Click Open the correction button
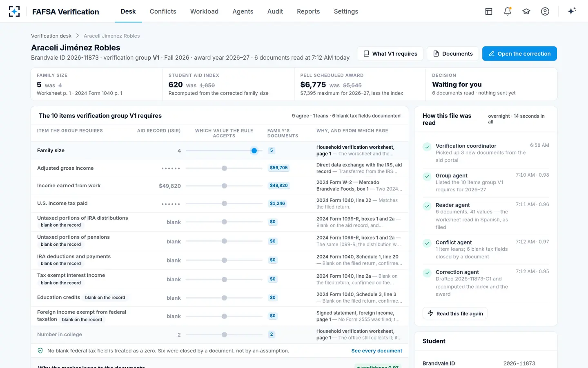Screen dimensions: 588x368 tap(519, 54)
